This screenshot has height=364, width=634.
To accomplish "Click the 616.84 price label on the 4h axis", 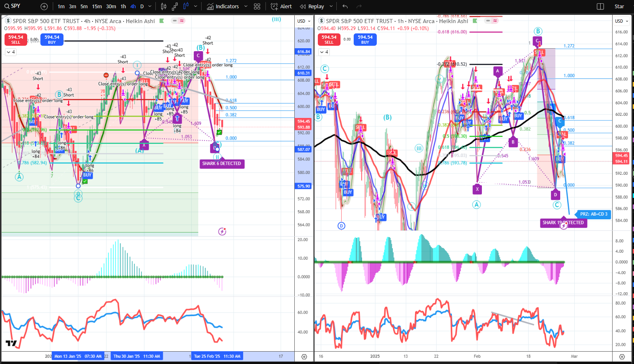I will point(303,52).
